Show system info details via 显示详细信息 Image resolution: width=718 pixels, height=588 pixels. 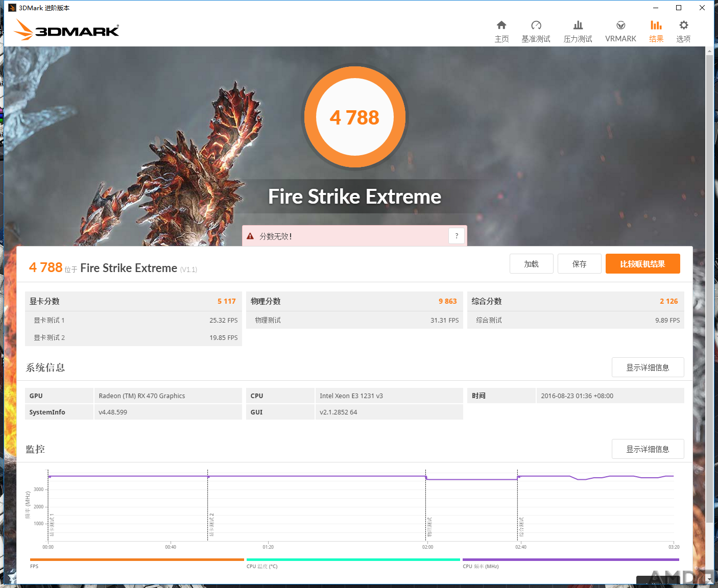648,367
